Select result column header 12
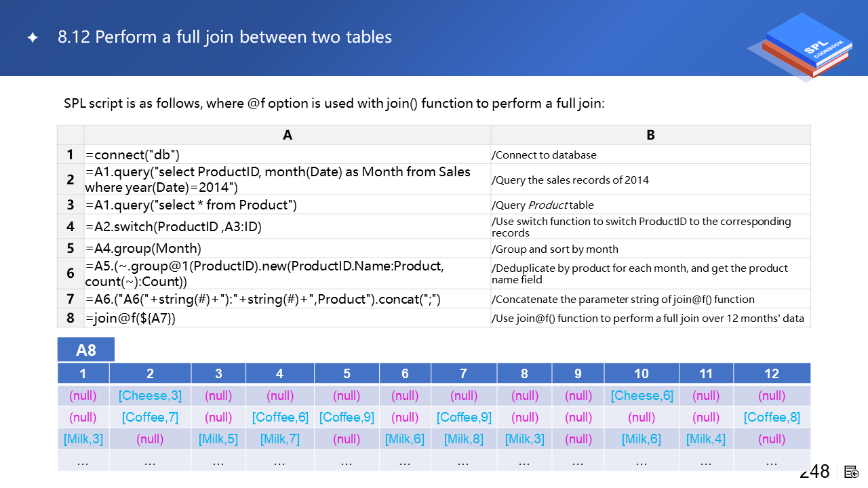Screen dimensions: 868x488 (x=772, y=373)
